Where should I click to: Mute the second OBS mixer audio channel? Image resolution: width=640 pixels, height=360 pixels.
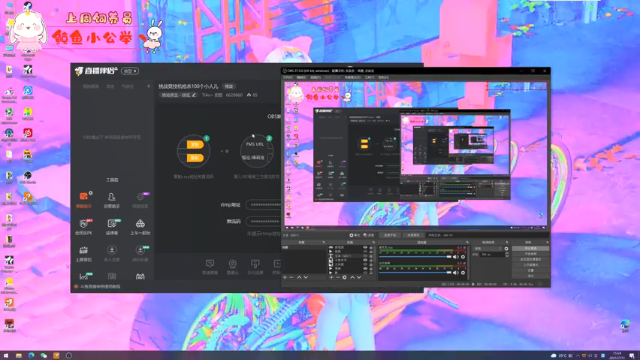[456, 273]
